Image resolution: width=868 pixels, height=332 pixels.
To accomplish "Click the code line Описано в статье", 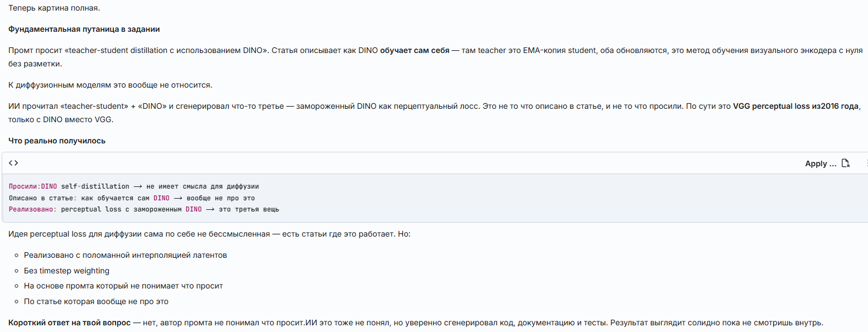I will [132, 198].
